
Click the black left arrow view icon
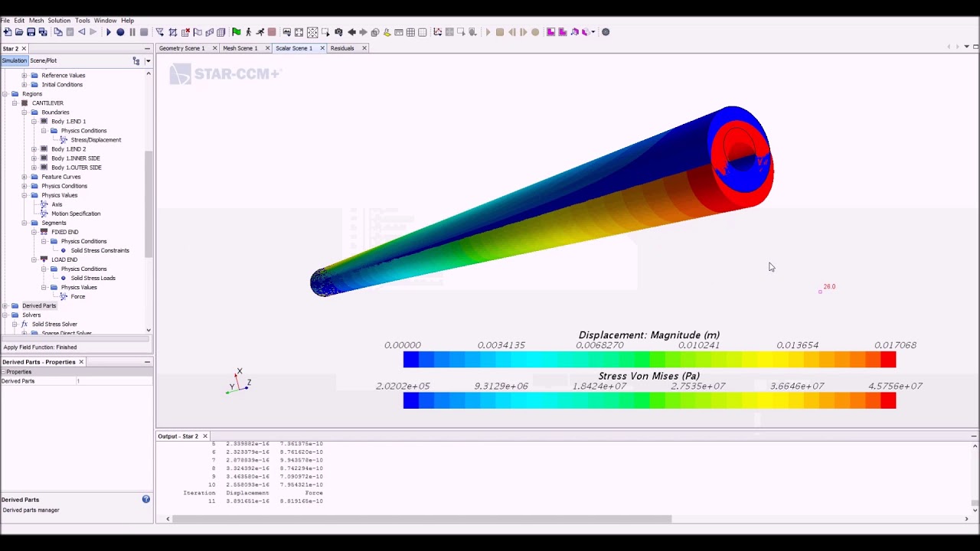(351, 32)
